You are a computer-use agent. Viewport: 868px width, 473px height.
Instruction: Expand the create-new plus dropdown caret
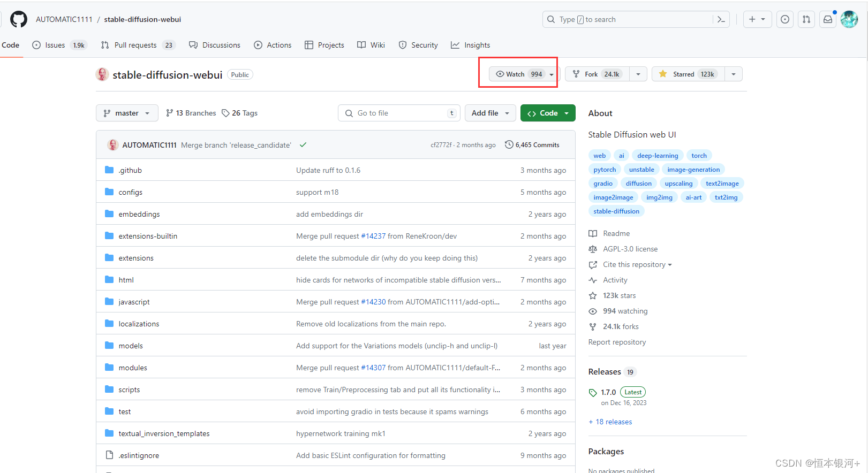coord(763,19)
